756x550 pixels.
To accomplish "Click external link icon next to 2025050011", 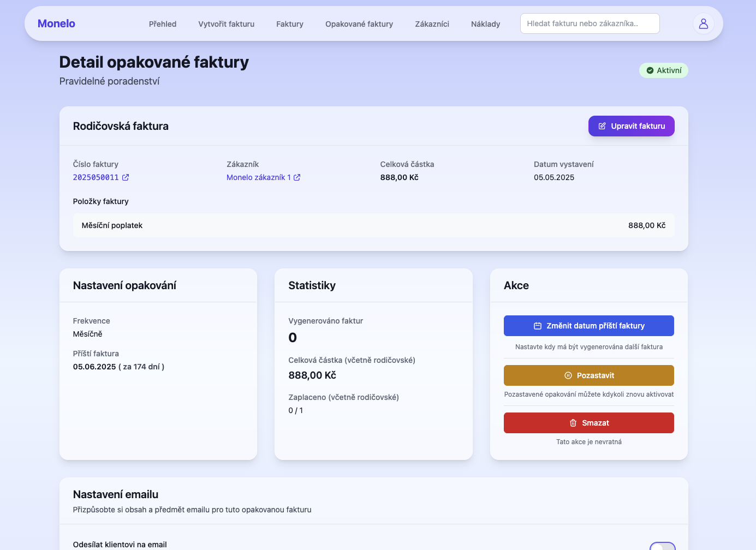I will [x=126, y=177].
